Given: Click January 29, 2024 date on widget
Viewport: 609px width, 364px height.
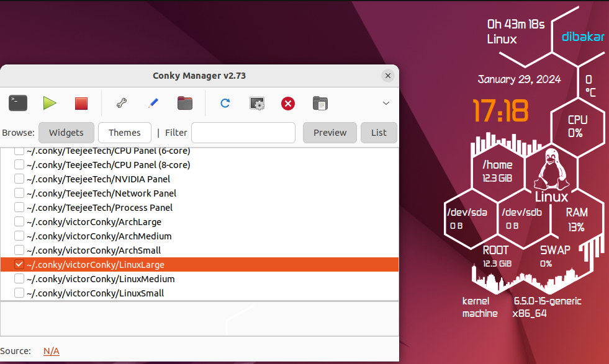Looking at the screenshot, I should tap(519, 79).
